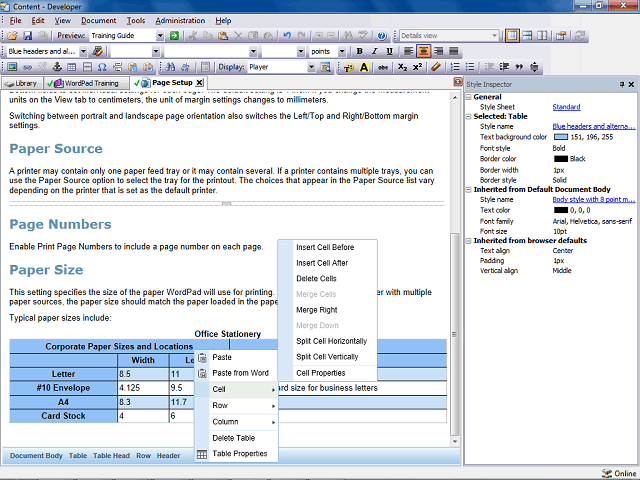
Task: Toggle justify alignment button
Action: (x=453, y=51)
